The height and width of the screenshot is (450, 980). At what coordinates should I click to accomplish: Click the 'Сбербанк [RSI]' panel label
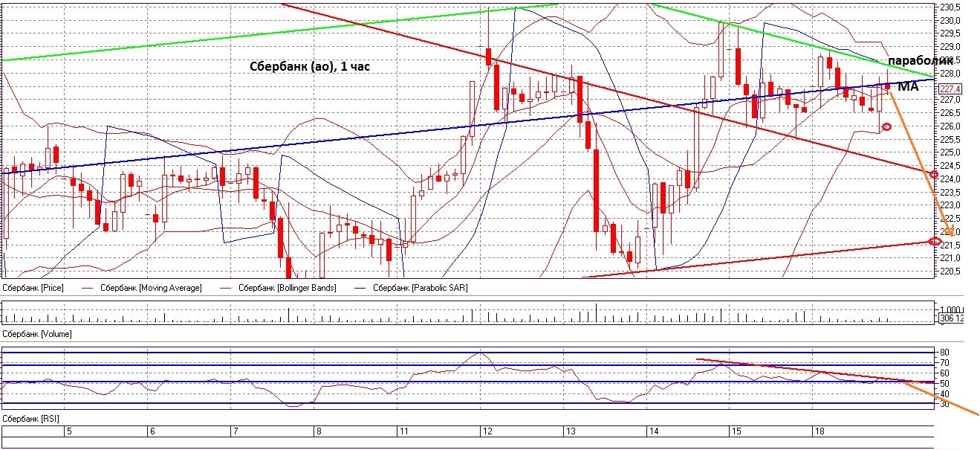pyautogui.click(x=30, y=420)
